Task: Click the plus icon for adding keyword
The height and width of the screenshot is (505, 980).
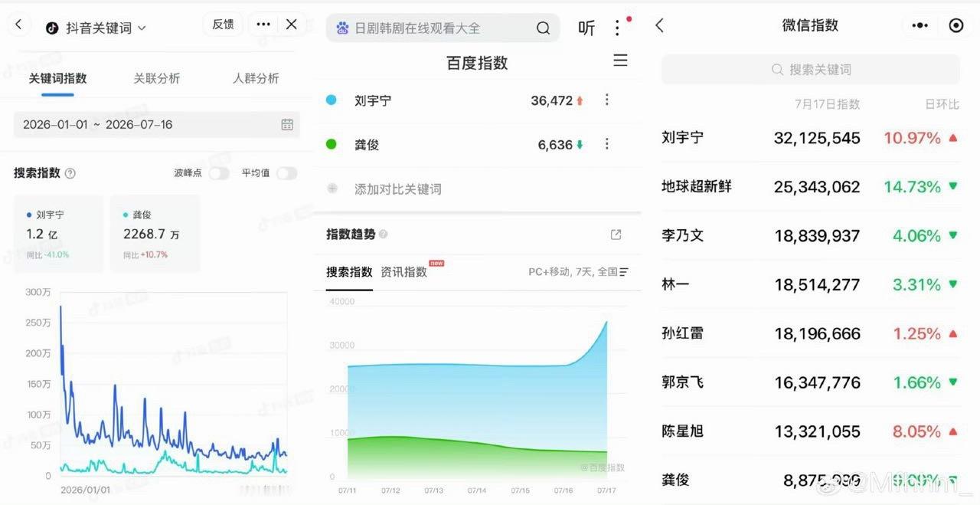Action: [x=332, y=189]
